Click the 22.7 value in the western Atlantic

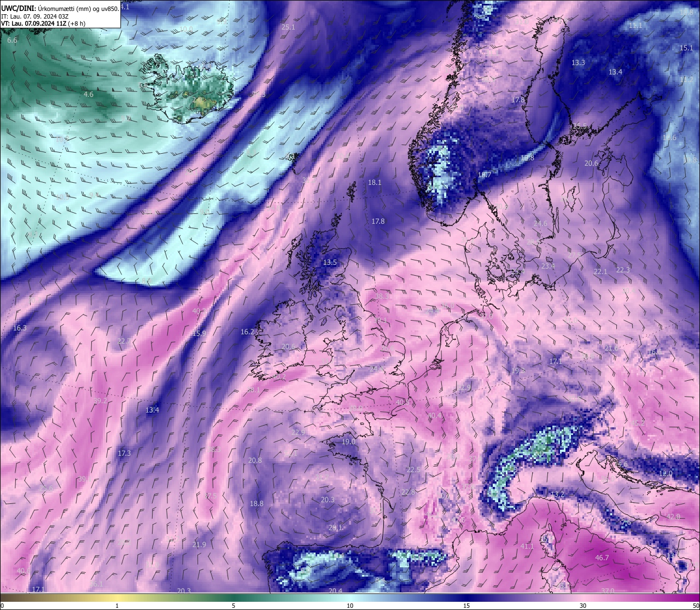pos(124,341)
